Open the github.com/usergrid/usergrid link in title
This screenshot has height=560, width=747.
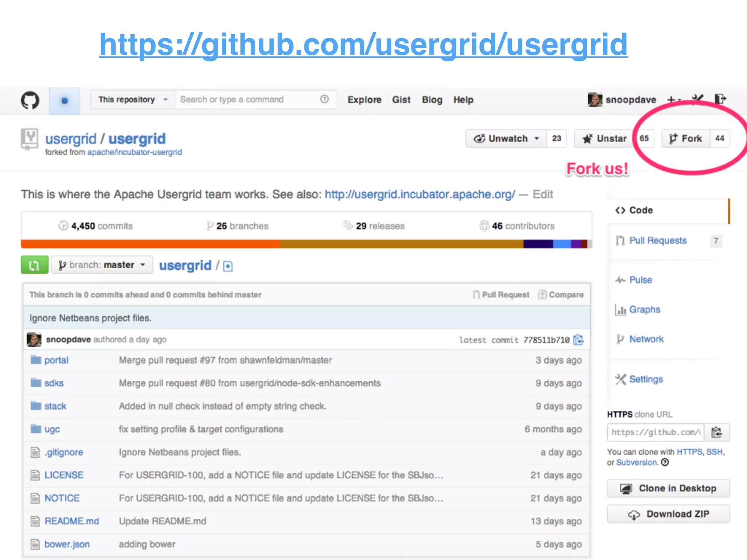pos(363,44)
